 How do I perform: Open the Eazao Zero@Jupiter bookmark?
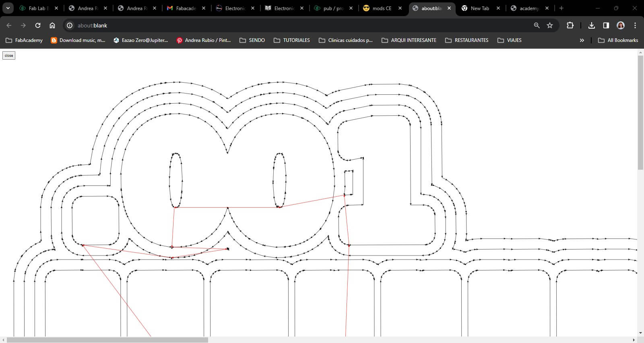140,40
